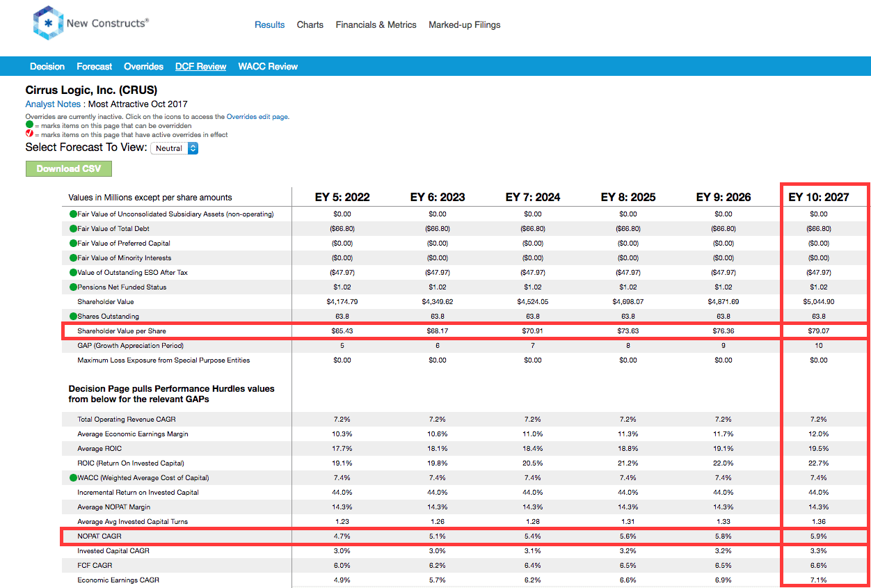This screenshot has height=588, width=871.
Task: Click the EY 6: 2023 column header
Action: click(437, 197)
